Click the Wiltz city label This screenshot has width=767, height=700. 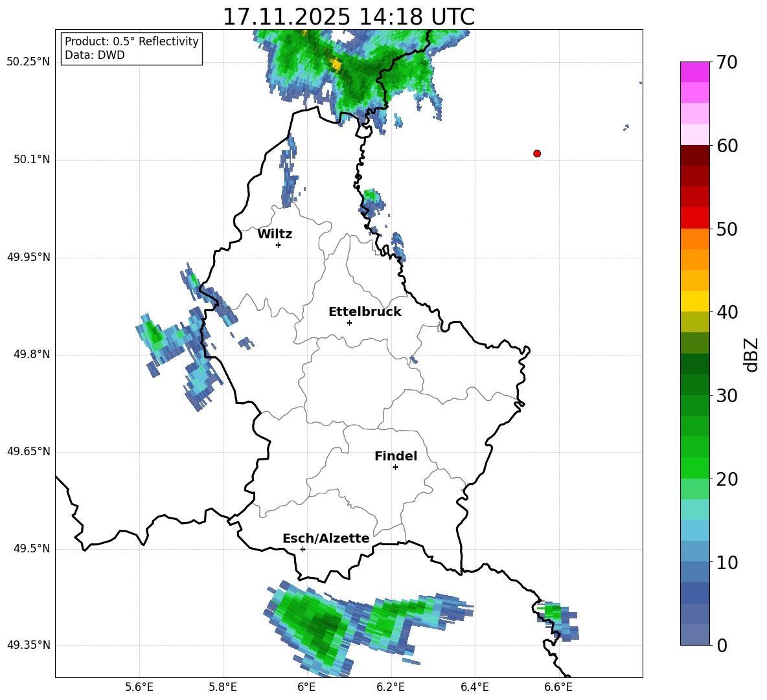tap(275, 234)
